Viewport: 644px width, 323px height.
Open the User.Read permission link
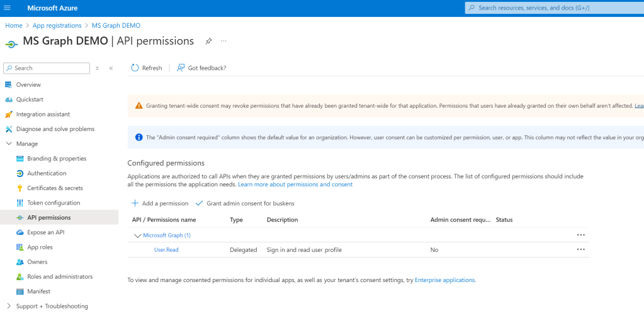click(166, 250)
